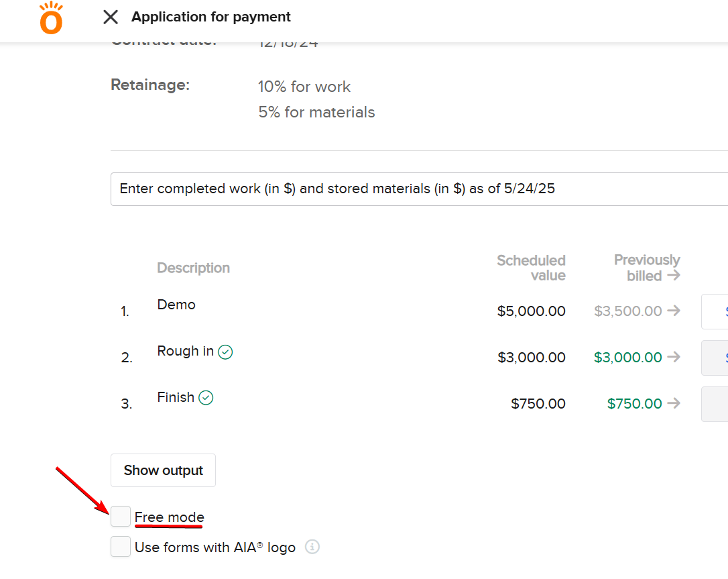The width and height of the screenshot is (728, 579).
Task: Click the green checkmark beside Rough in
Action: click(x=226, y=352)
